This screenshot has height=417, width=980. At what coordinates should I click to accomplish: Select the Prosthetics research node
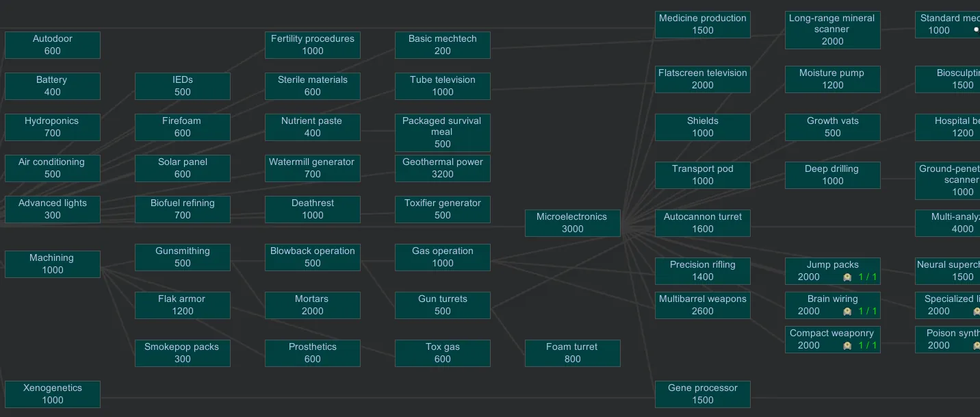312,353
